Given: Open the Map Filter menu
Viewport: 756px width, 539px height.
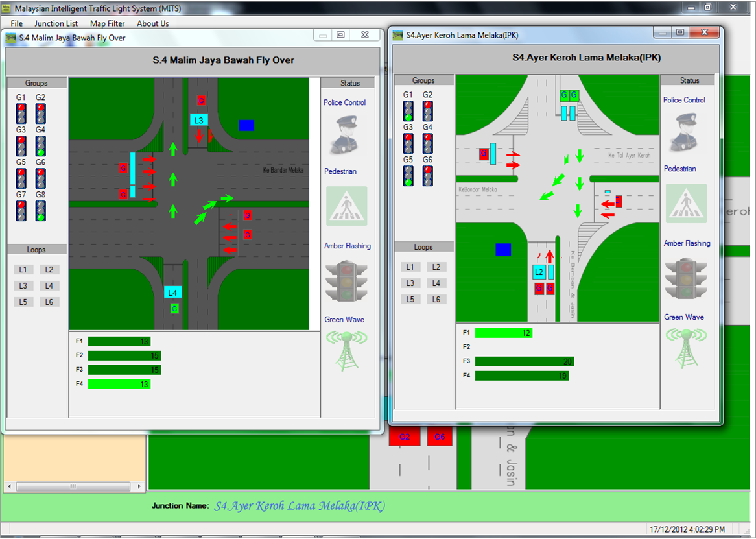Looking at the screenshot, I should click(108, 23).
